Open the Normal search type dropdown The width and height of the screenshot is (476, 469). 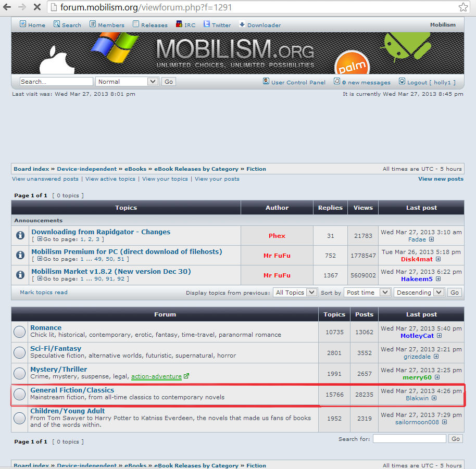(x=127, y=82)
